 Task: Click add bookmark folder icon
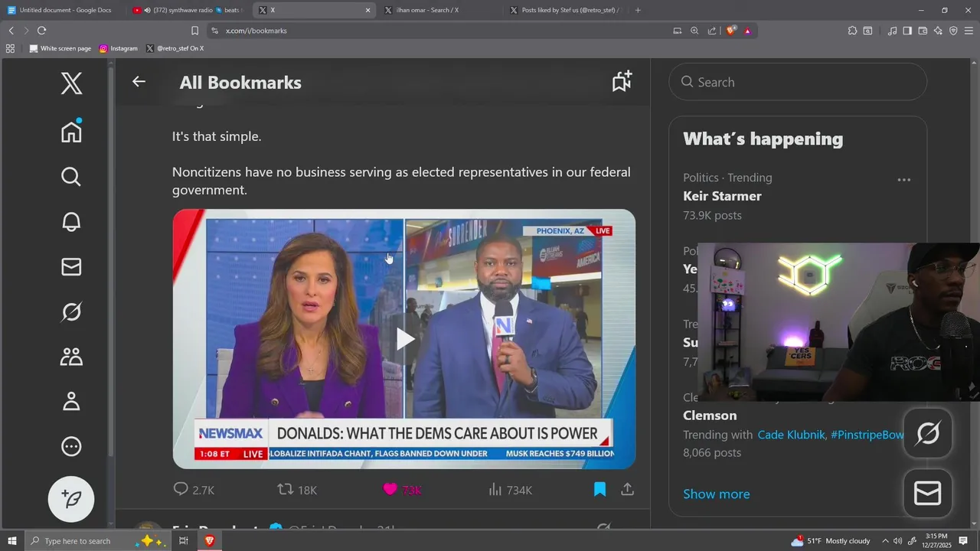(622, 81)
